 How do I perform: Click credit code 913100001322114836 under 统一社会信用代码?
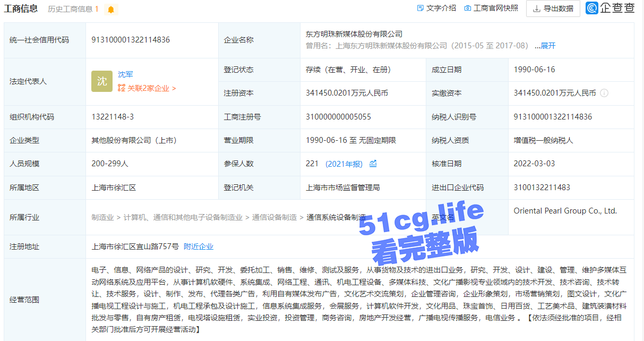pyautogui.click(x=131, y=40)
